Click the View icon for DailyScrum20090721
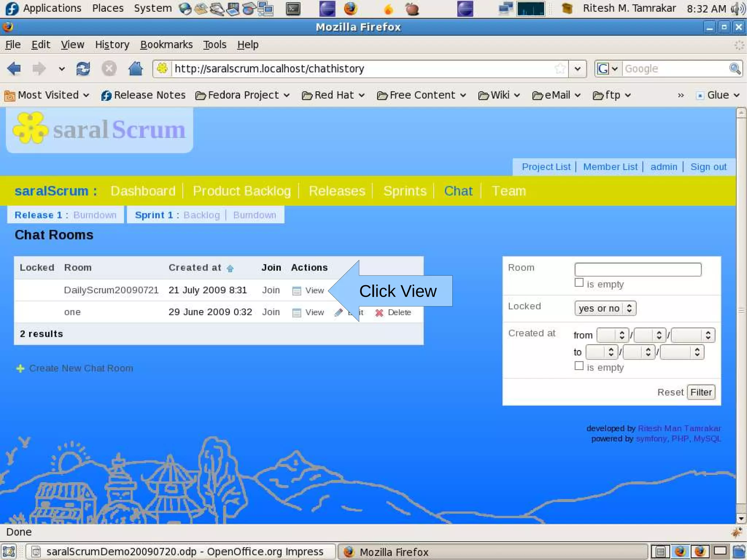 pos(297,291)
